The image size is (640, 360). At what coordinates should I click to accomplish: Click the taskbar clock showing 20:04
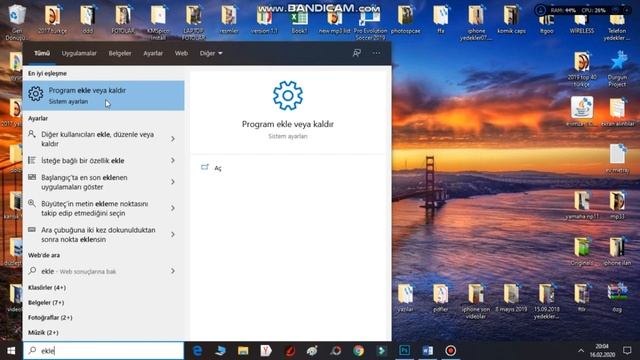click(x=602, y=351)
